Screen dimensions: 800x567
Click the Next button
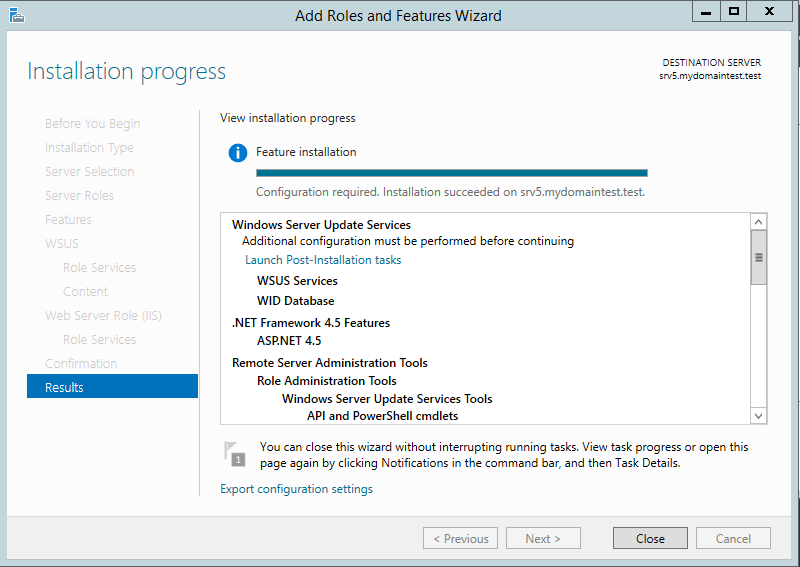[x=543, y=538]
